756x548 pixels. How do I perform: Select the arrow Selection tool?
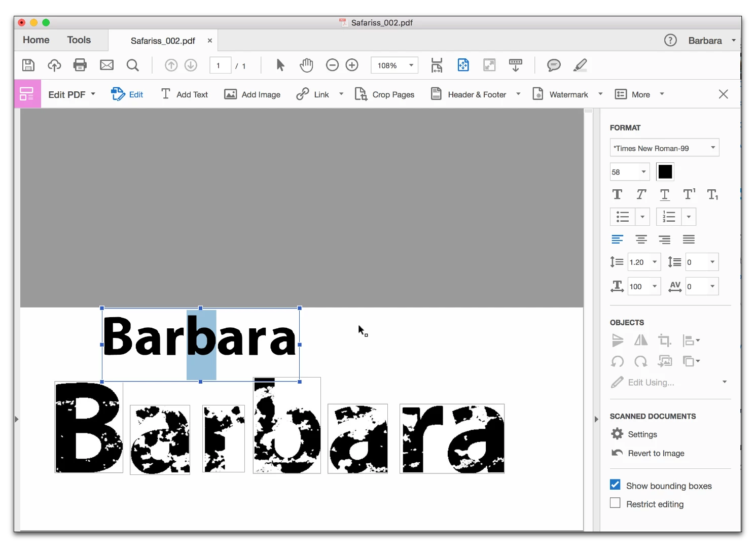(x=280, y=65)
